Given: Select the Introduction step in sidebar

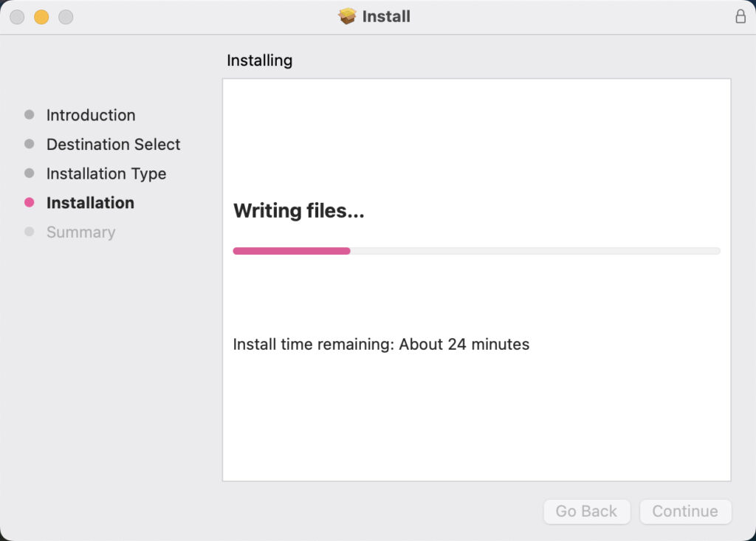Looking at the screenshot, I should 91,115.
